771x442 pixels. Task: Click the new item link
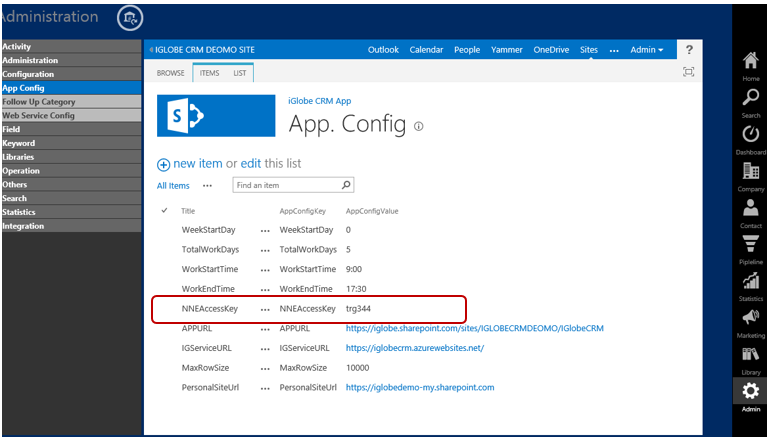pyautogui.click(x=198, y=163)
